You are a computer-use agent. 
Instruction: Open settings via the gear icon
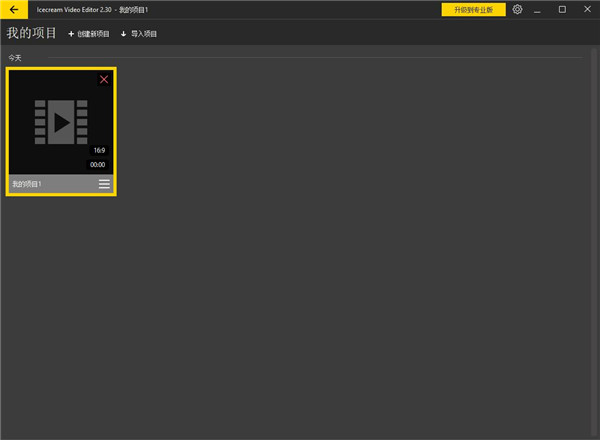[x=517, y=9]
